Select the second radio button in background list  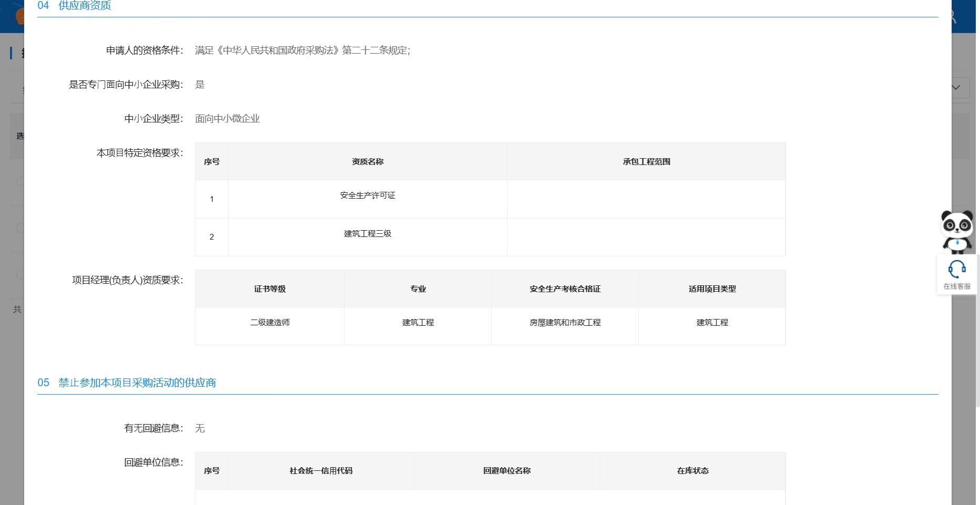[x=20, y=228]
